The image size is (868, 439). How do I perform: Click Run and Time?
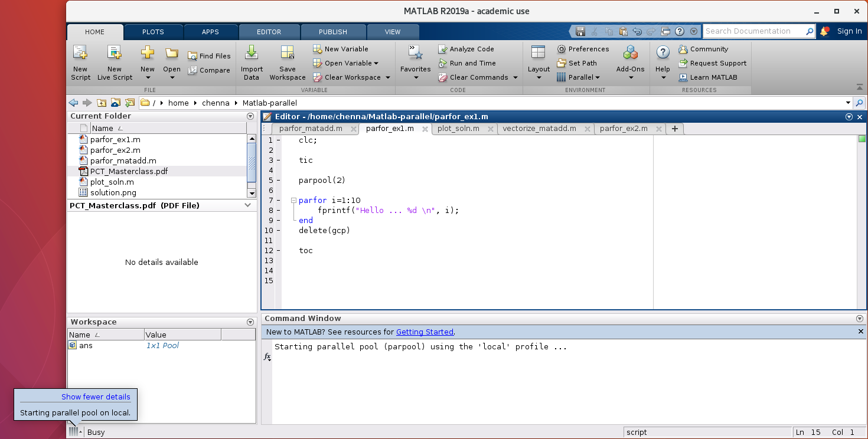(x=466, y=63)
